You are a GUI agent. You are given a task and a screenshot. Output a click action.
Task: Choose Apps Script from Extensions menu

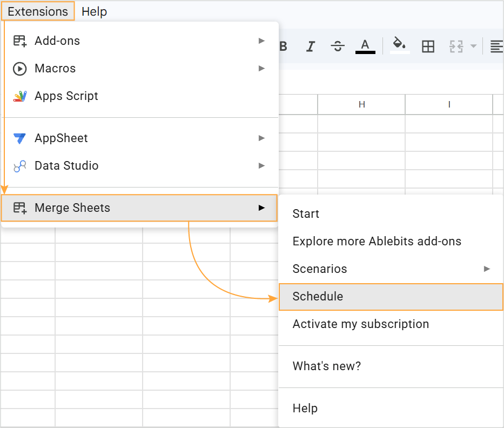140,96
